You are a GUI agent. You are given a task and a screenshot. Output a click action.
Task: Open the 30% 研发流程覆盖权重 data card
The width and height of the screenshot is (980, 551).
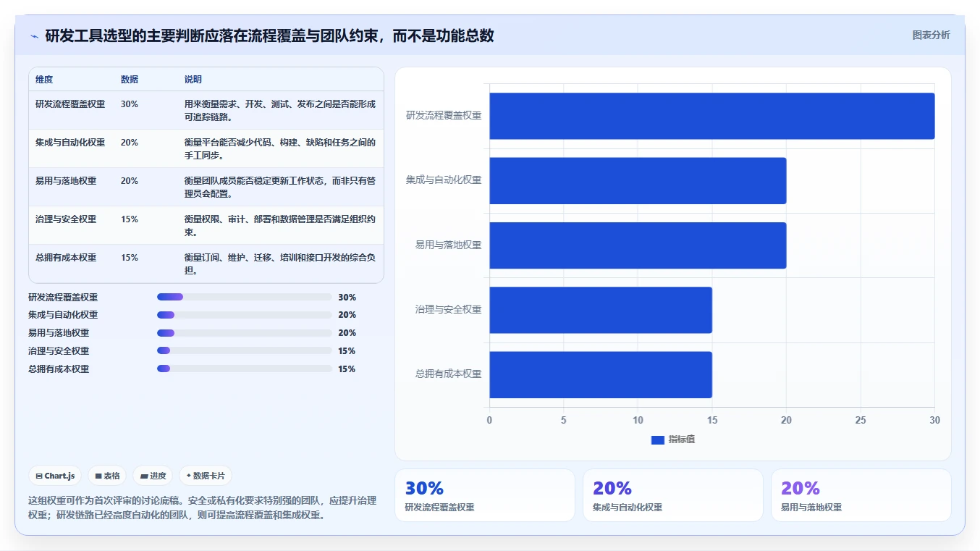pyautogui.click(x=485, y=495)
